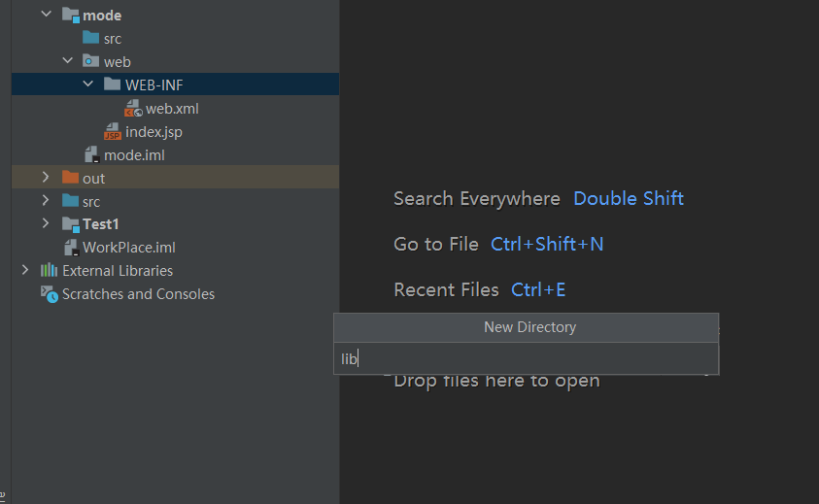Select WorkPlace.iml file

[x=129, y=248]
